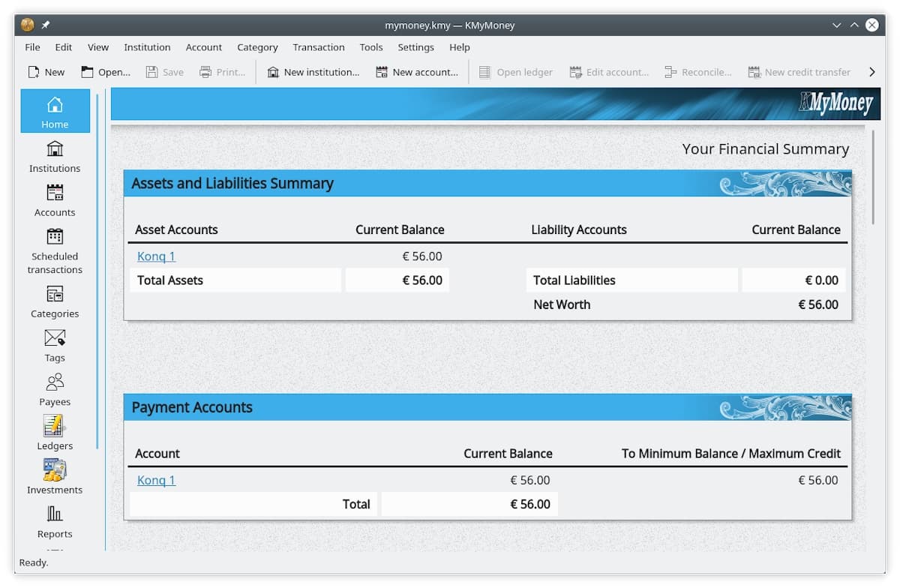Click the summary page vertical scrollbar
Image resolution: width=900 pixels, height=588 pixels.
coord(873,177)
